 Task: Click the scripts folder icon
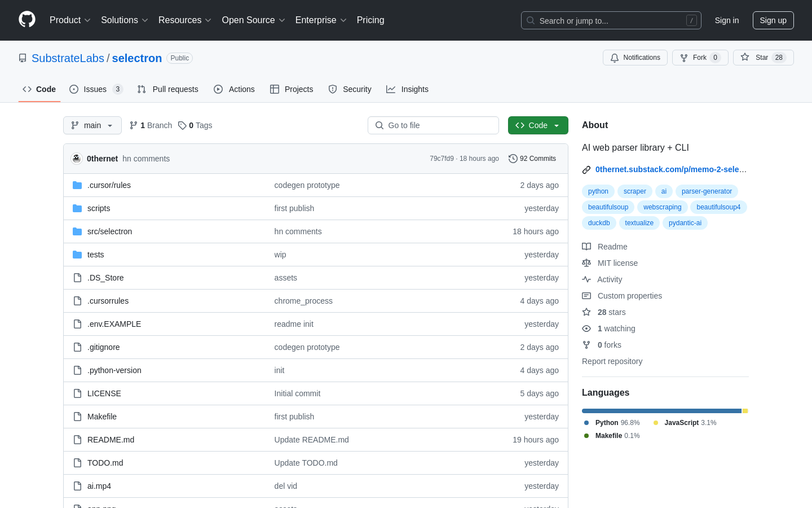[77, 208]
